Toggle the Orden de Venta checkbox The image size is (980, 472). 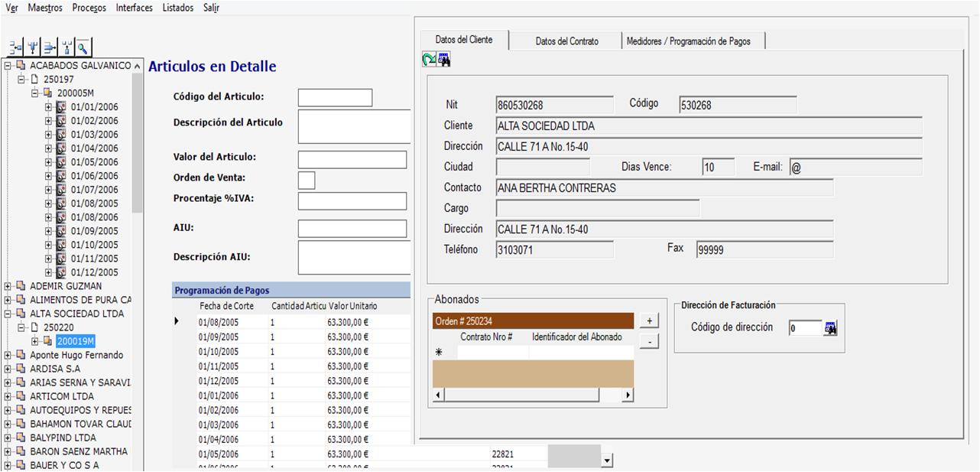point(306,180)
